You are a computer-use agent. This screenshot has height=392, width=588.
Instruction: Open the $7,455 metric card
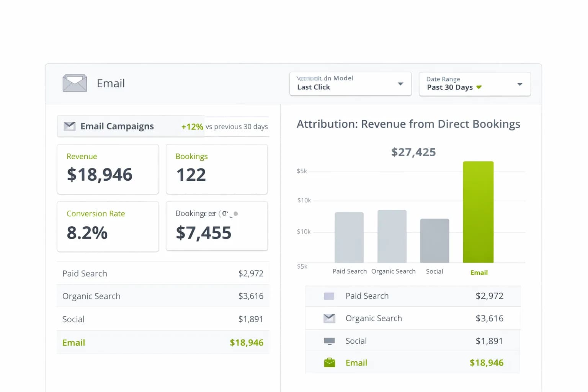coord(217,226)
